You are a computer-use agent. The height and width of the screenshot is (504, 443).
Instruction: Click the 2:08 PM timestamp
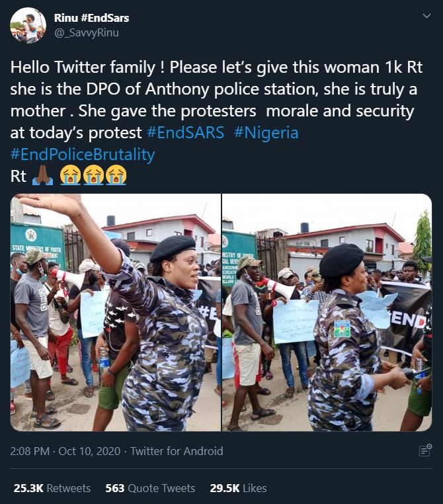[30, 451]
